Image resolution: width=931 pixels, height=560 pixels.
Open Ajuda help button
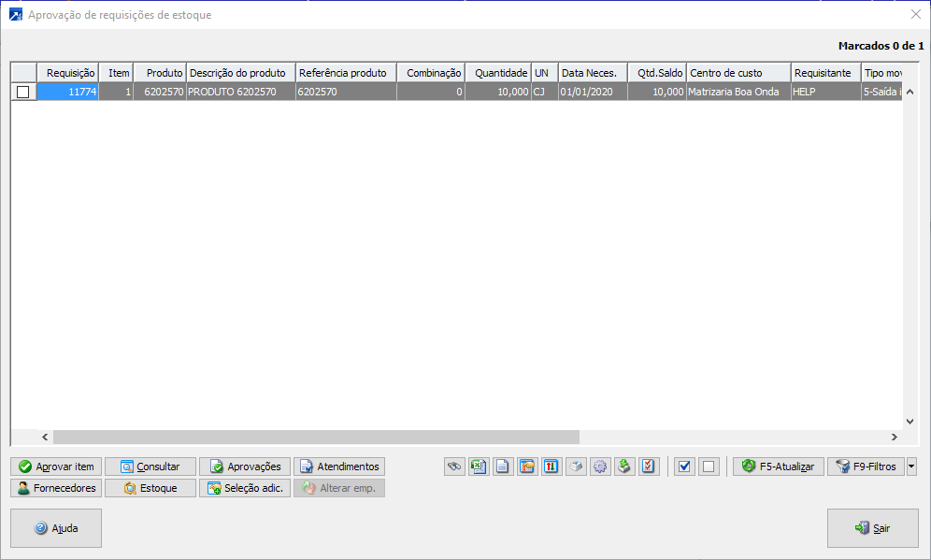tap(56, 528)
